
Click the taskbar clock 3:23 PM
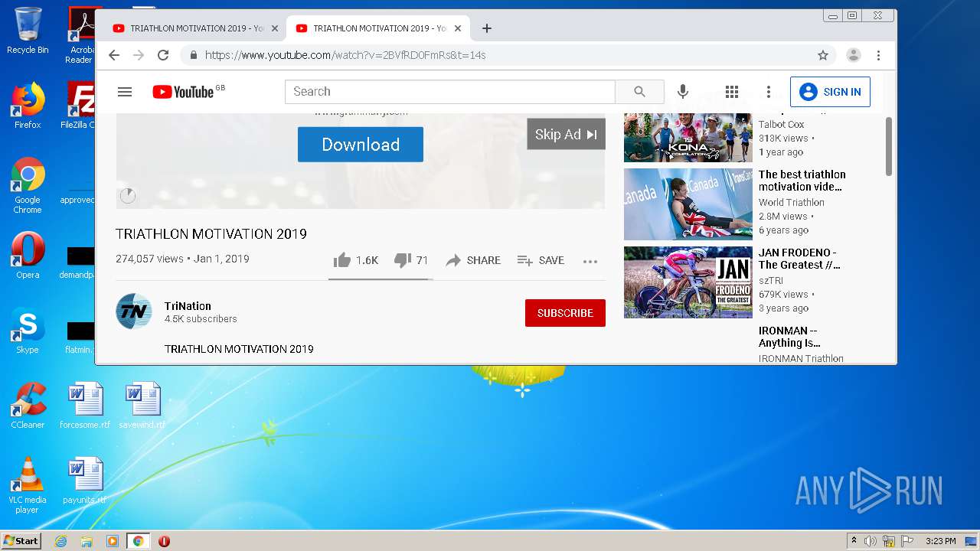(x=940, y=541)
